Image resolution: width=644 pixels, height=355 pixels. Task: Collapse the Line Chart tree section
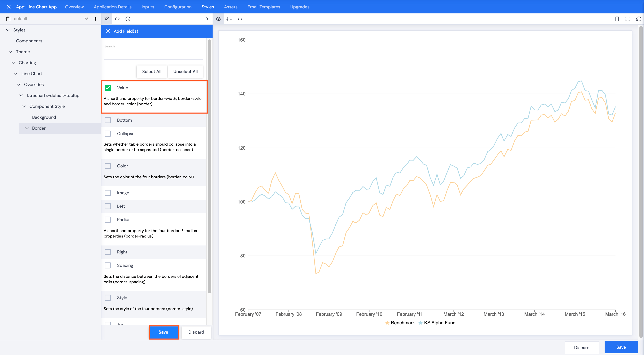(16, 74)
